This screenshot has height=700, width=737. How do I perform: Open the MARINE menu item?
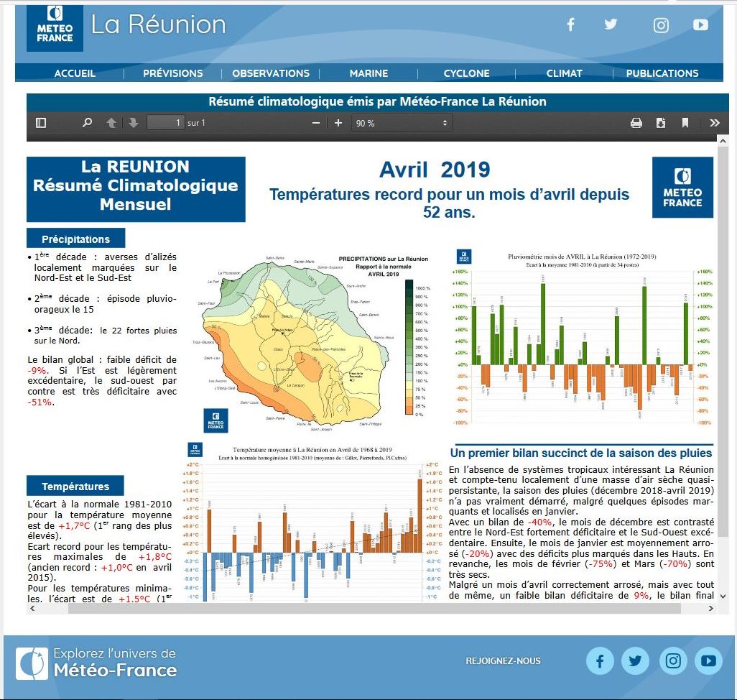[x=369, y=73]
